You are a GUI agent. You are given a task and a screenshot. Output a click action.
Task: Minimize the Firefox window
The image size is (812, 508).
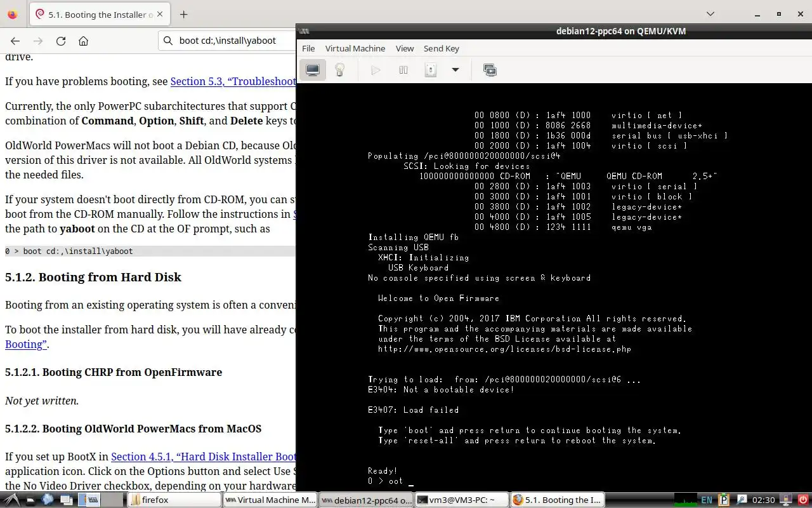coord(756,14)
